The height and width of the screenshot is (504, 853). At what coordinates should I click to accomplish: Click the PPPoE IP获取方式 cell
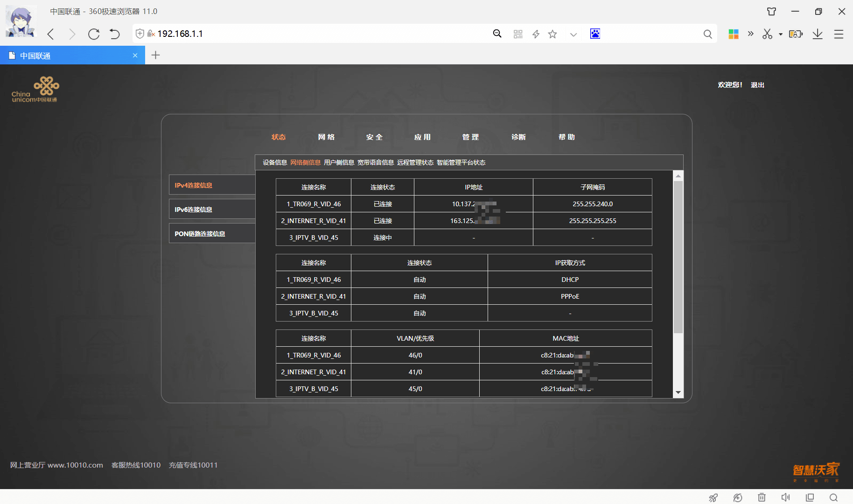(570, 296)
